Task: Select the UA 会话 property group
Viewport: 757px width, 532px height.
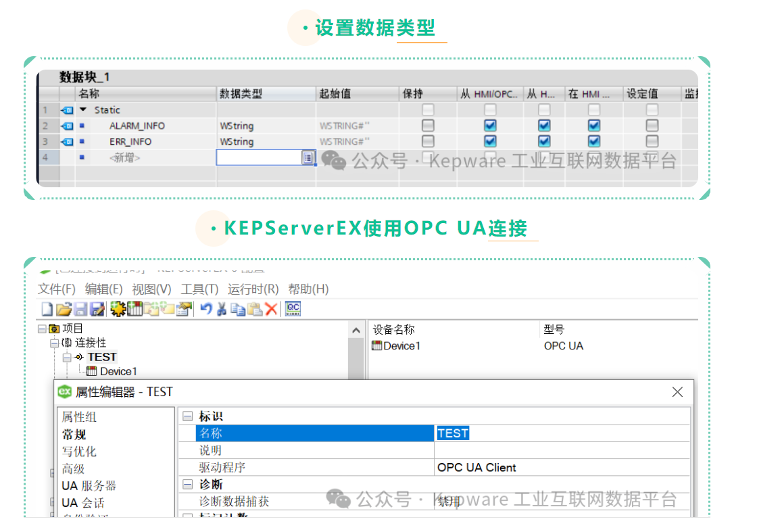Action: point(83,502)
